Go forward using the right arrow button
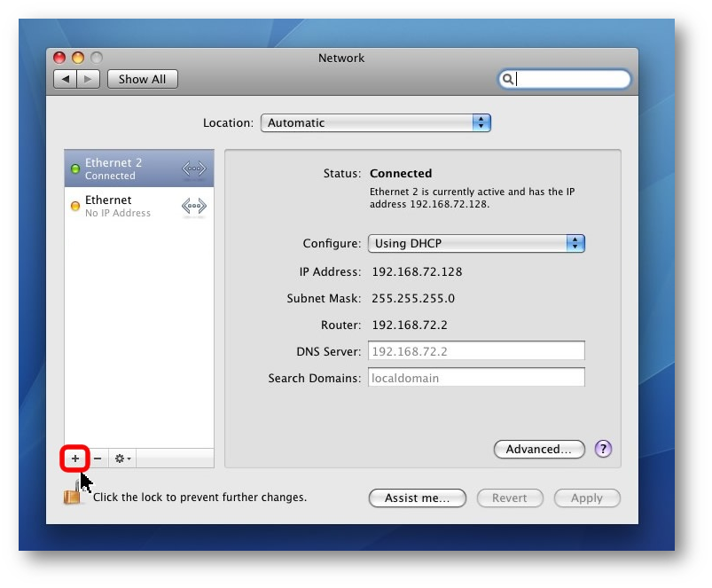712x588 pixels. click(88, 79)
